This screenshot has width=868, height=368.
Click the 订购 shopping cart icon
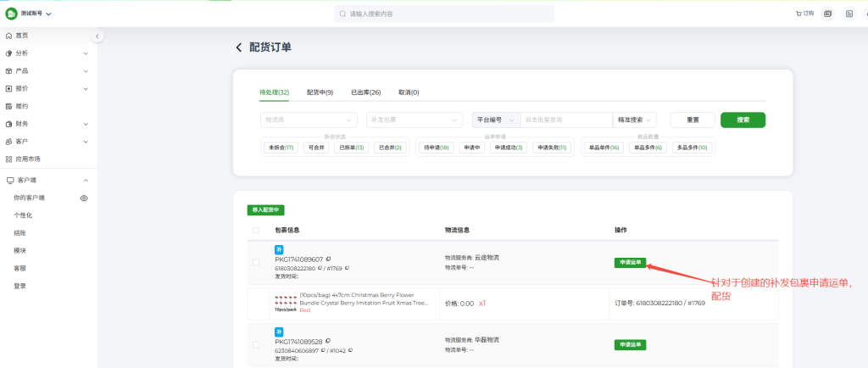click(798, 14)
